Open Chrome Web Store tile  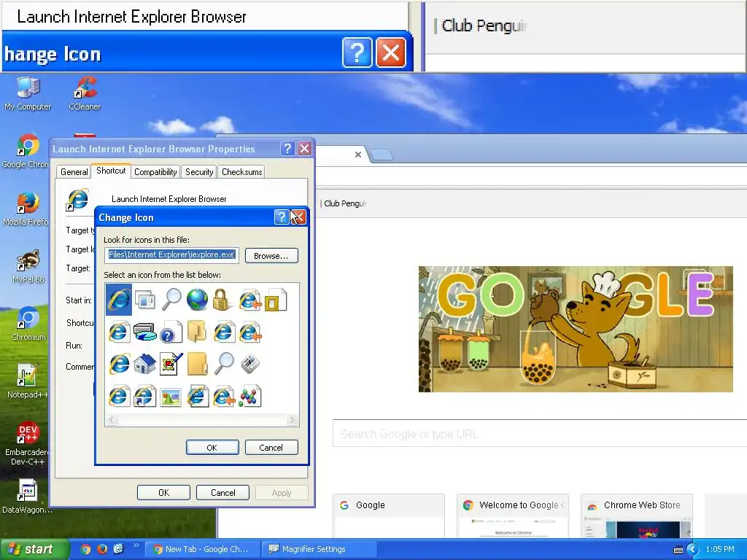pos(636,516)
